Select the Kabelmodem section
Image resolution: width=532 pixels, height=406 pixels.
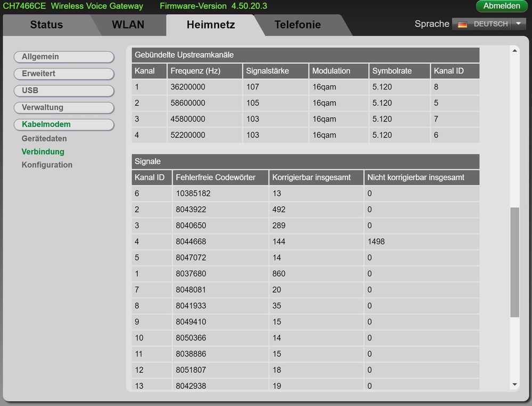tap(64, 125)
